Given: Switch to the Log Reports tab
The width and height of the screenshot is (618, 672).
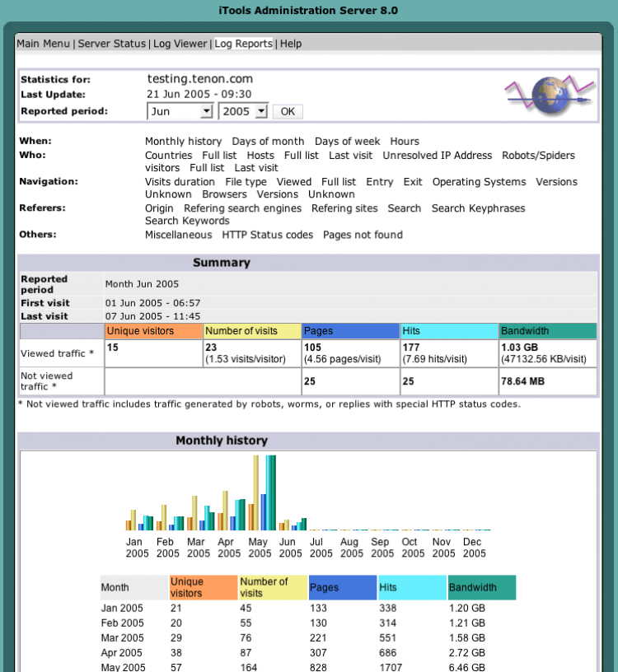Looking at the screenshot, I should 244,44.
